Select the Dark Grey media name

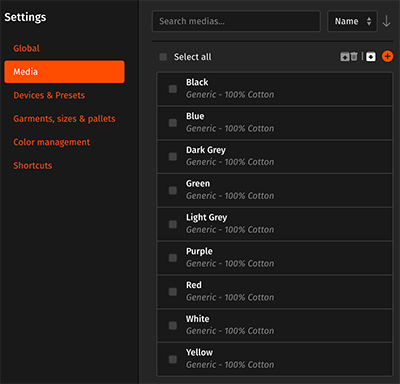coord(206,150)
